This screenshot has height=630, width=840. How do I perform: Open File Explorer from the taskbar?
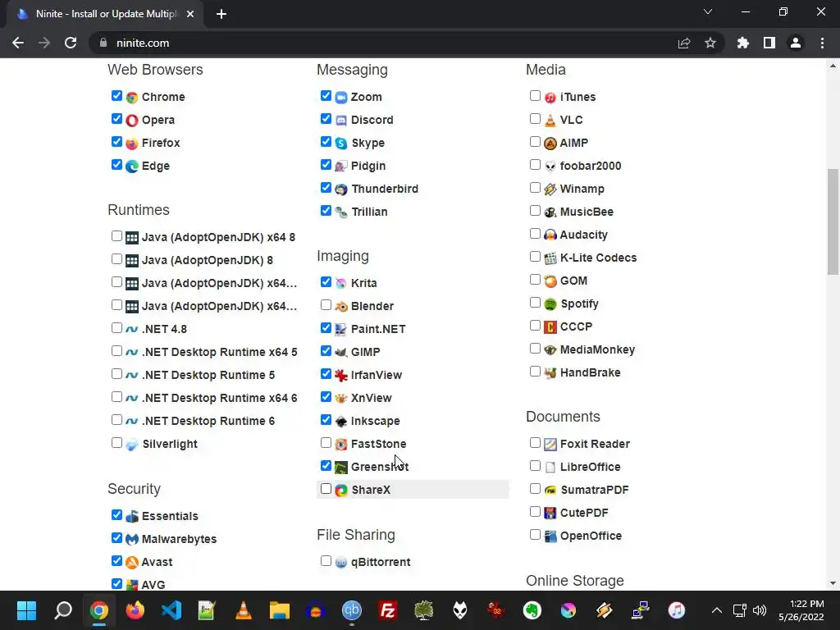279,610
